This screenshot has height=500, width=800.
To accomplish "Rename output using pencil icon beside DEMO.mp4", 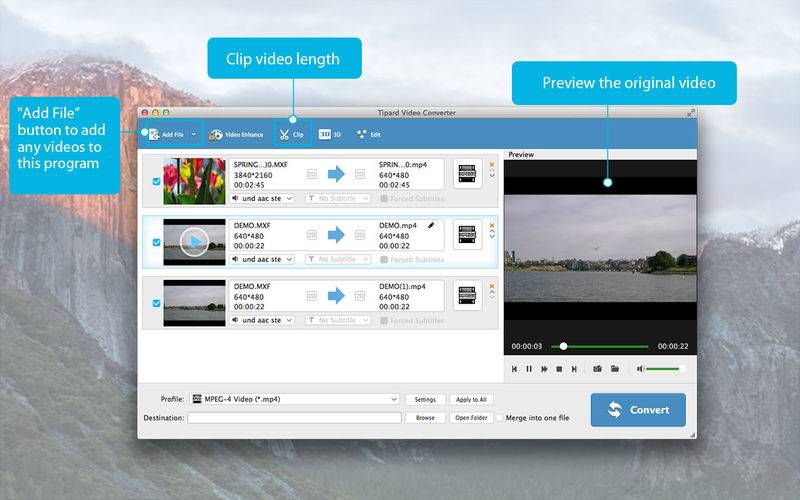I will tap(431, 225).
